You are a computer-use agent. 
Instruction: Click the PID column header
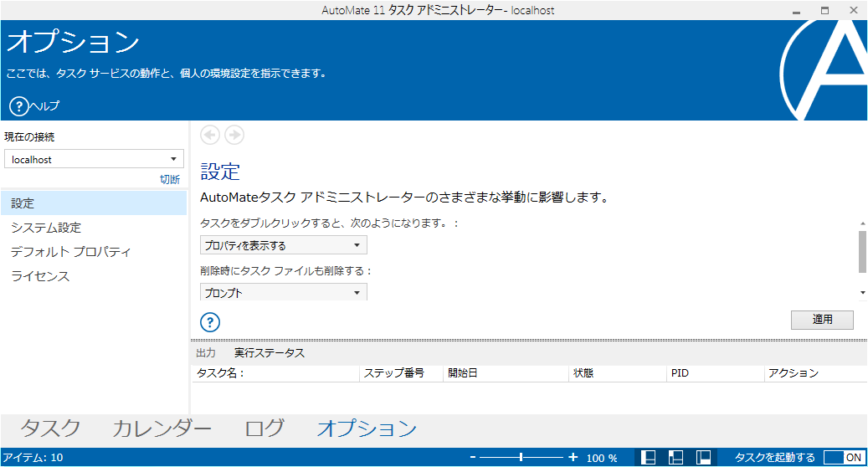pyautogui.click(x=715, y=373)
